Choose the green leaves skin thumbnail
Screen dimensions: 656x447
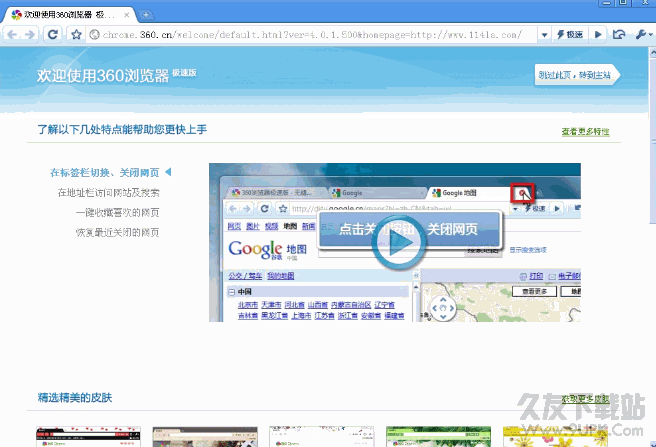(x=438, y=437)
